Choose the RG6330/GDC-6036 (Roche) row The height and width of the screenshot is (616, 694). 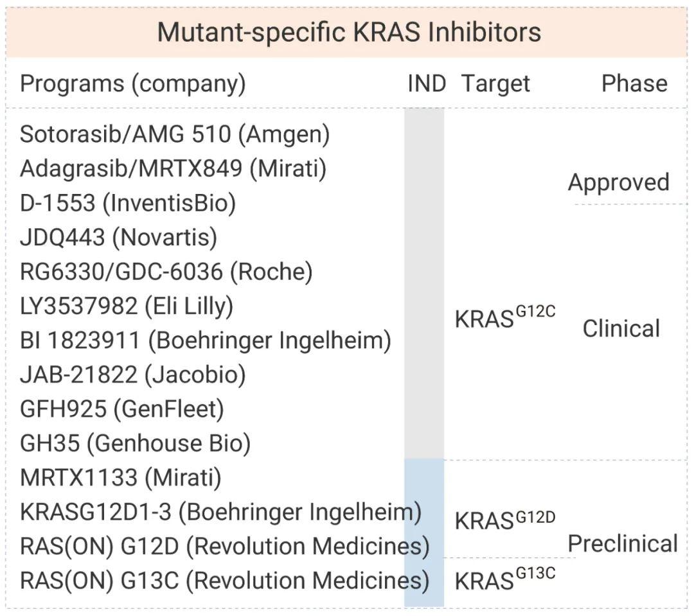[x=166, y=272]
